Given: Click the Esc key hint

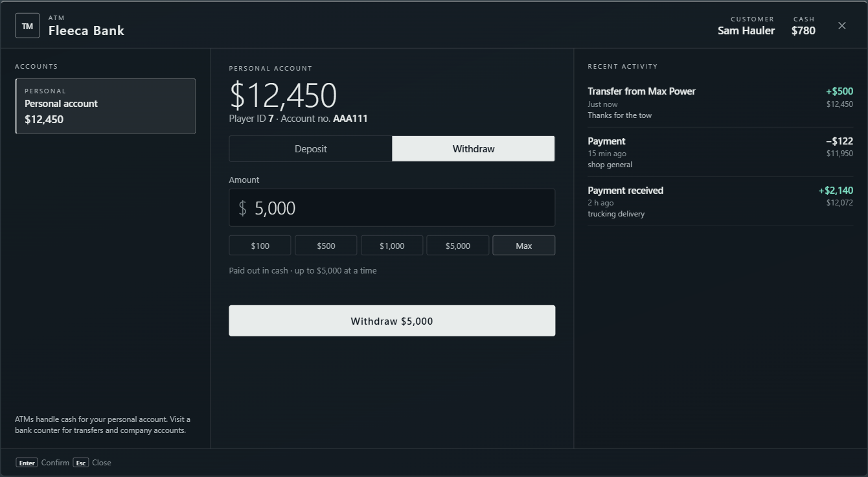Looking at the screenshot, I should 81,463.
